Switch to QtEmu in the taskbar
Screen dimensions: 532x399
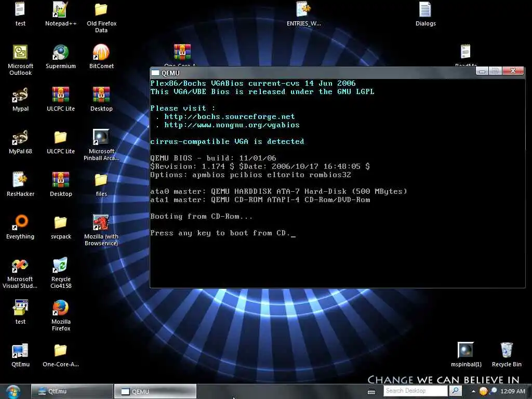click(72, 392)
